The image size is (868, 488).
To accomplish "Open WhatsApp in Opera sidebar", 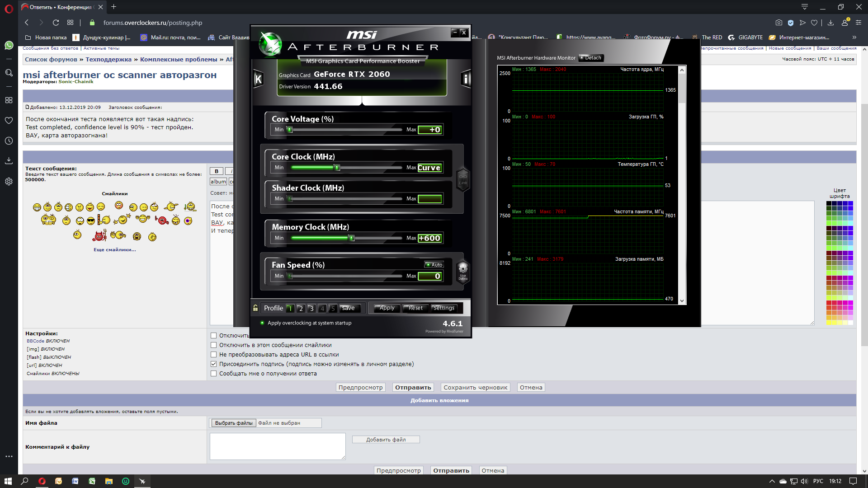I will (9, 45).
